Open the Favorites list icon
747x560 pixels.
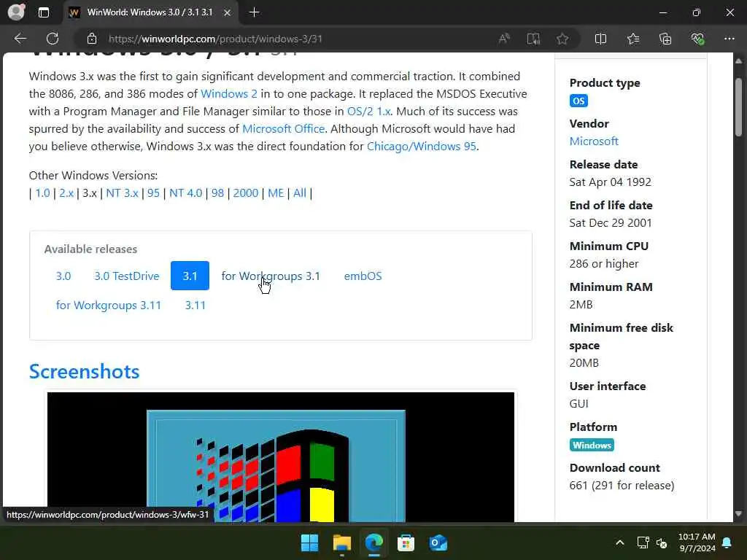click(x=633, y=39)
